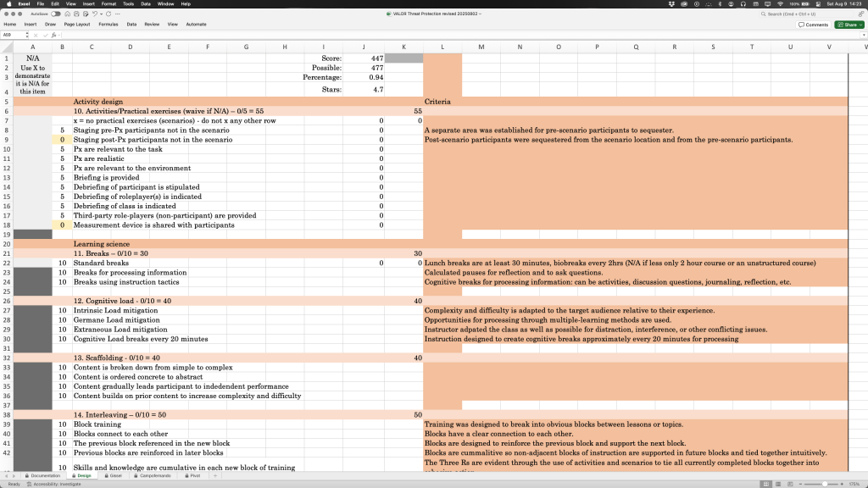This screenshot has width=868, height=488.
Task: Click the formula bar input area
Action: point(459,35)
